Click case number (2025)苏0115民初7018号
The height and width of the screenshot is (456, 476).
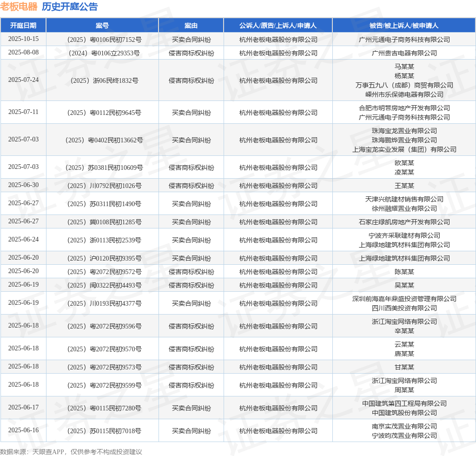click(x=104, y=431)
